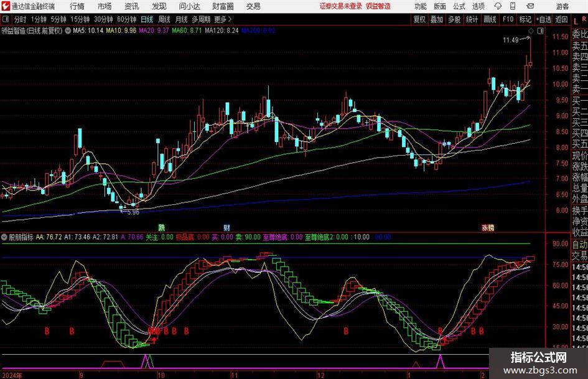Viewport: 588px width, 379px height.
Task: Click the 复权 toolbar button
Action: tap(419, 19)
